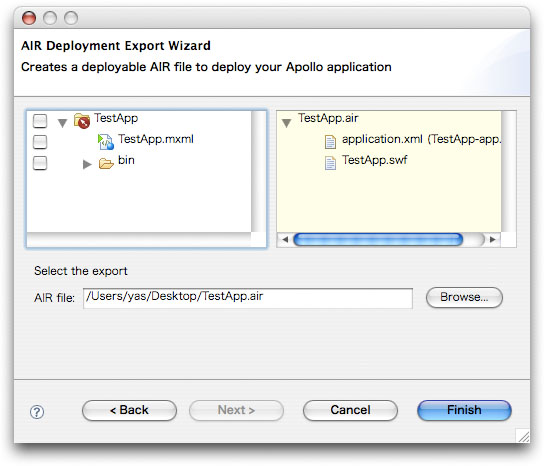The height and width of the screenshot is (466, 544).
Task: Check the TestApp.mxml checkbox
Action: click(40, 142)
